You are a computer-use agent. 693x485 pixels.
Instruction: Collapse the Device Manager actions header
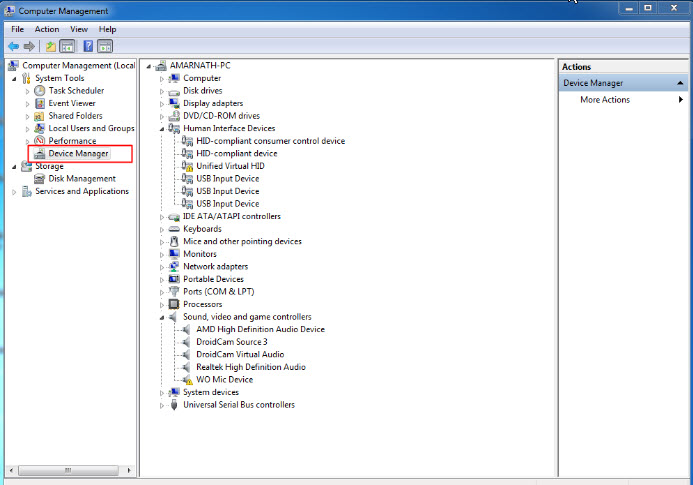pyautogui.click(x=680, y=83)
